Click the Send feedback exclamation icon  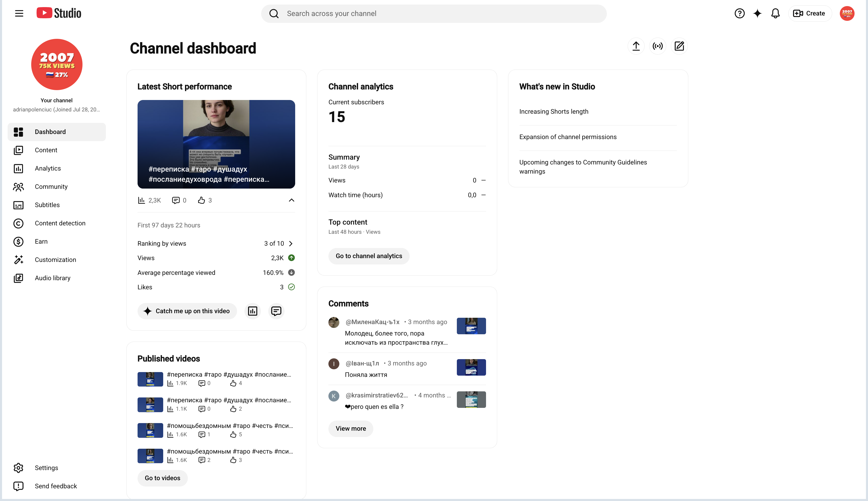18,486
